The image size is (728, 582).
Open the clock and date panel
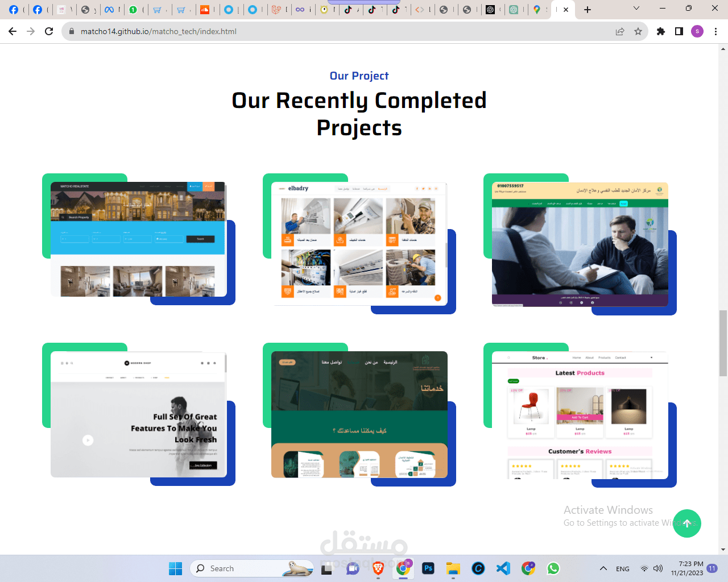(687, 568)
